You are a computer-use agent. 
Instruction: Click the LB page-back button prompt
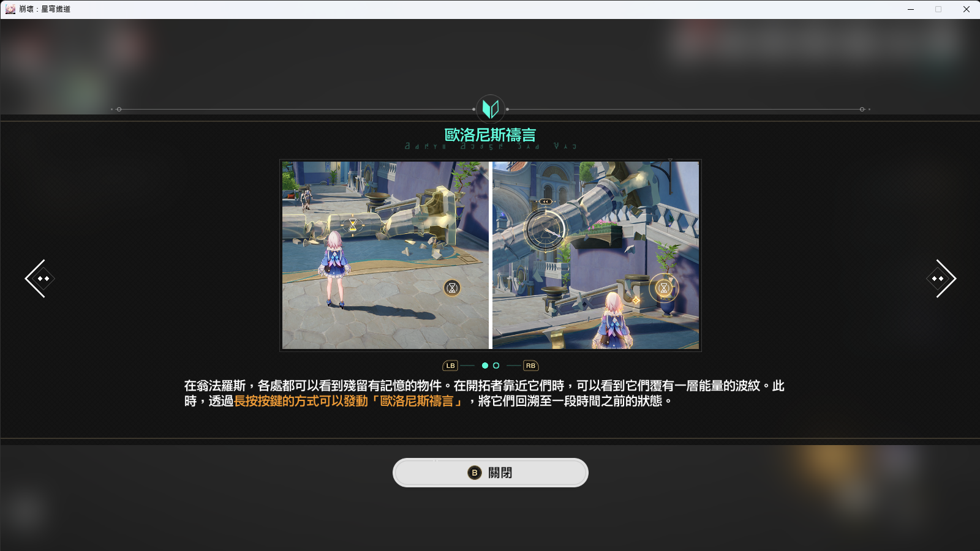click(x=450, y=365)
